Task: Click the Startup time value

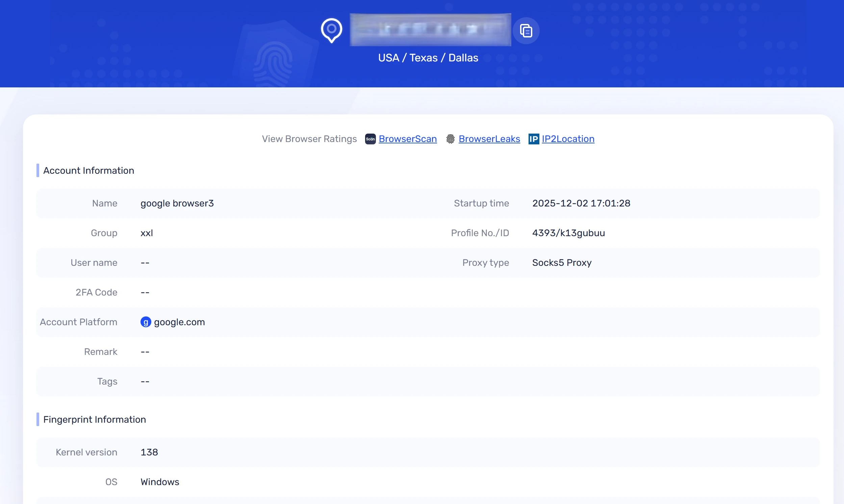Action: pos(581,203)
